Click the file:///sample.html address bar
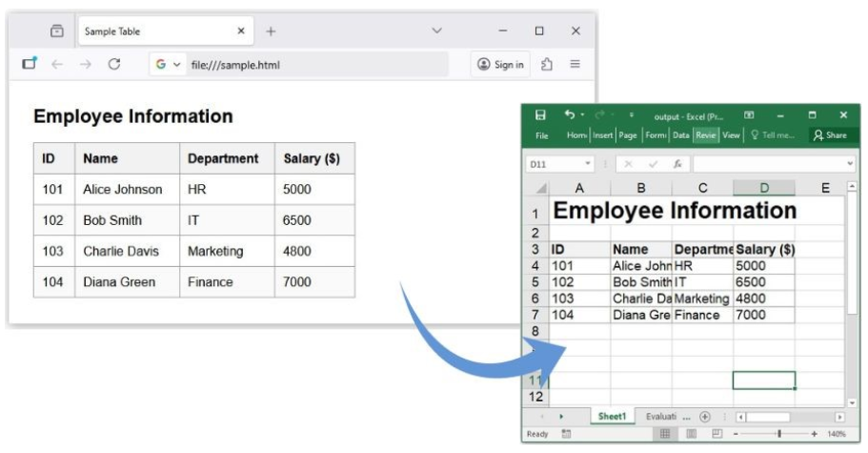Image resolution: width=868 pixels, height=453 pixels. tap(317, 65)
